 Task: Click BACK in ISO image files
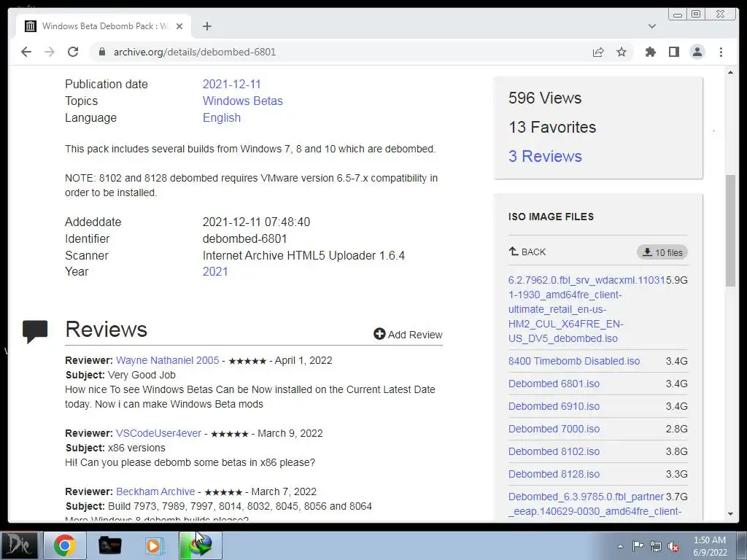(527, 252)
